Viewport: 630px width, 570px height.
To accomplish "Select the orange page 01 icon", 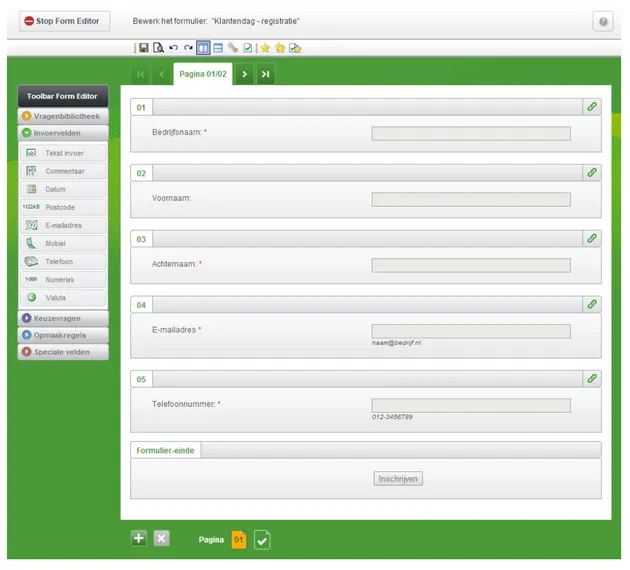I will click(239, 539).
